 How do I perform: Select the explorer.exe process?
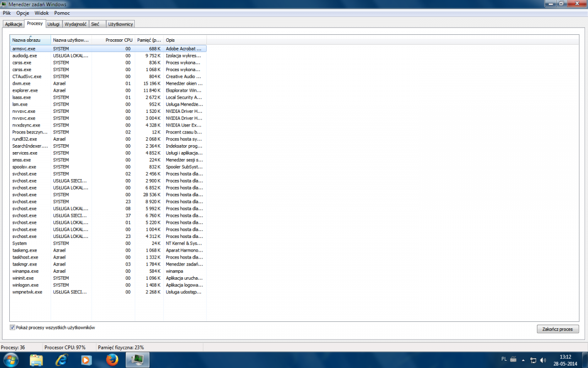(x=108, y=90)
